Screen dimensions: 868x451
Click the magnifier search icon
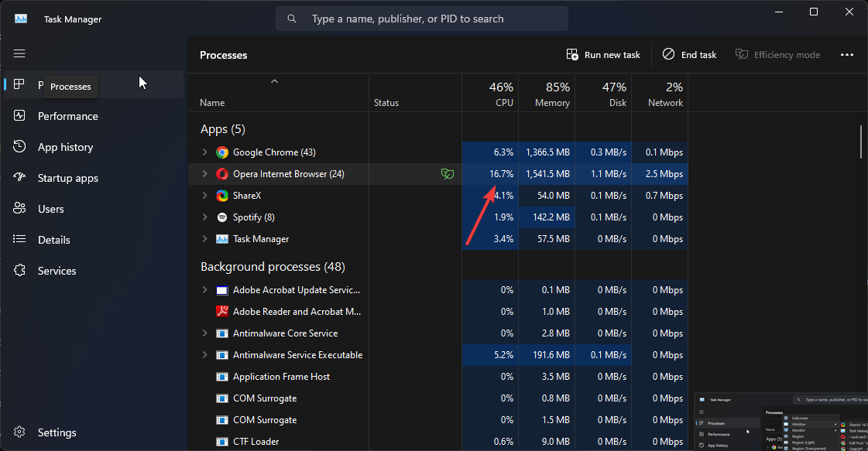click(292, 19)
